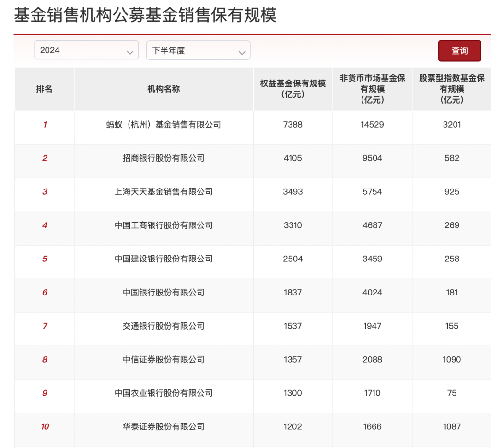
Task: Select 蚂蚁（杭州）基金销售有限公司 row name
Action: 164,125
